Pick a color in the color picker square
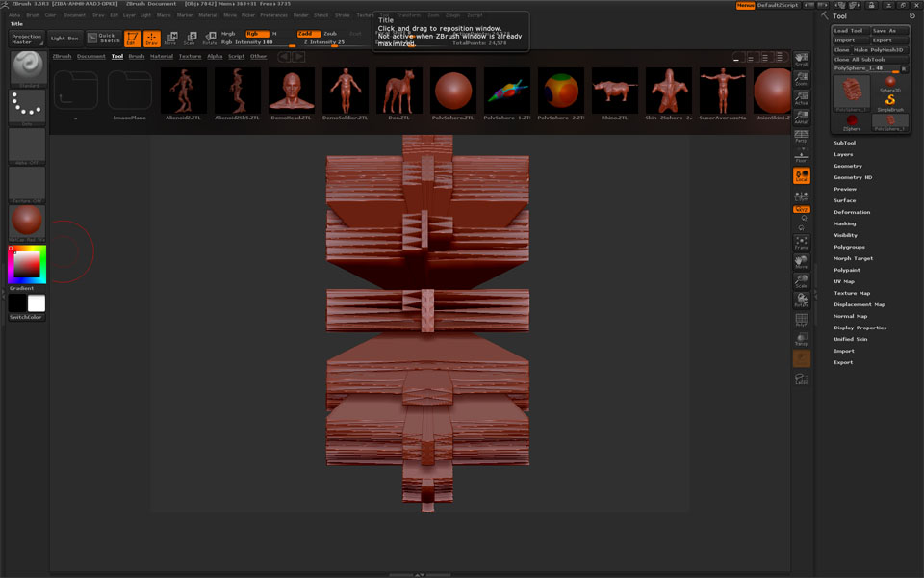The height and width of the screenshot is (578, 924). 27,264
